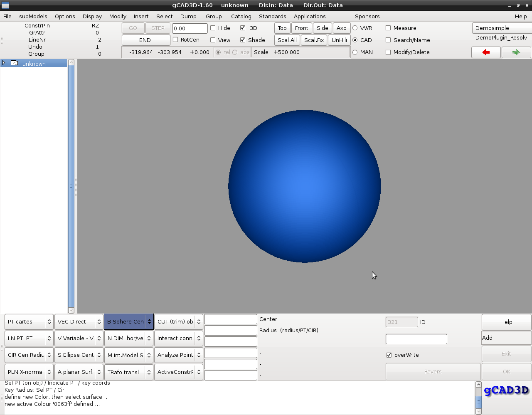
Task: Check the Search/Name option
Action: pos(388,40)
